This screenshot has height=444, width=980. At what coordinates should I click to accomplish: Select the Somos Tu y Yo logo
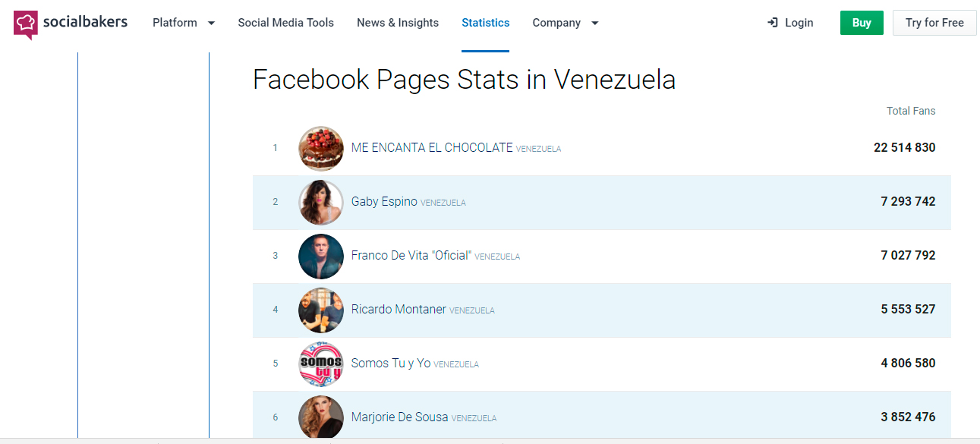click(x=321, y=364)
